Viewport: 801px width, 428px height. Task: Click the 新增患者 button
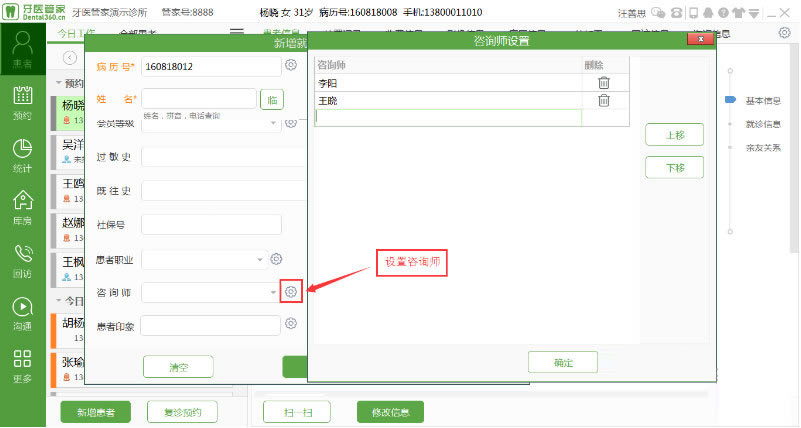(x=96, y=412)
